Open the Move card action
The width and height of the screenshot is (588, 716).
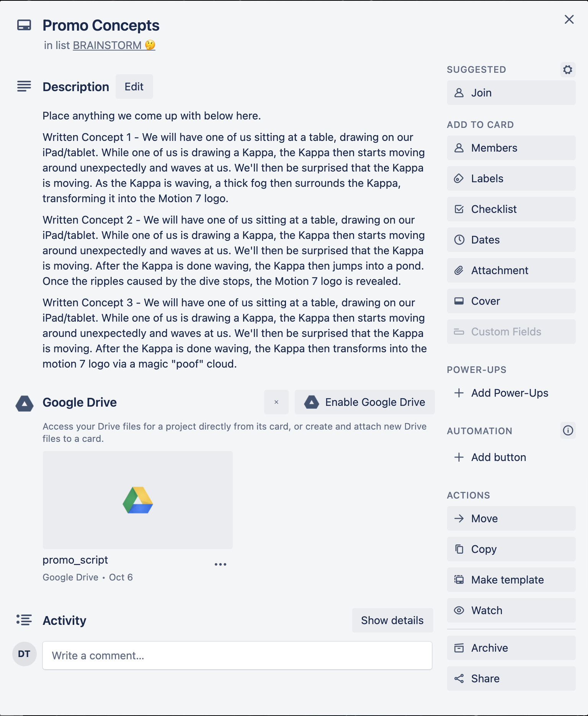511,518
